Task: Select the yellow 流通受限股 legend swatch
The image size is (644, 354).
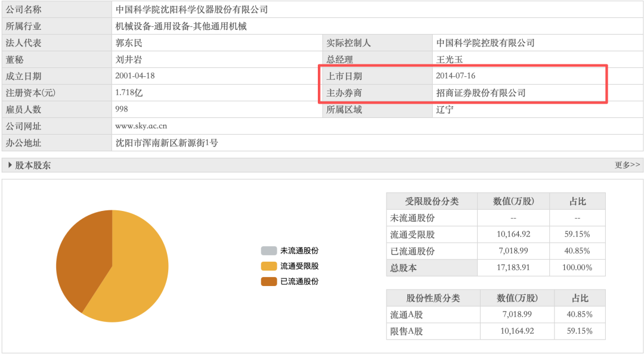Action: point(269,266)
